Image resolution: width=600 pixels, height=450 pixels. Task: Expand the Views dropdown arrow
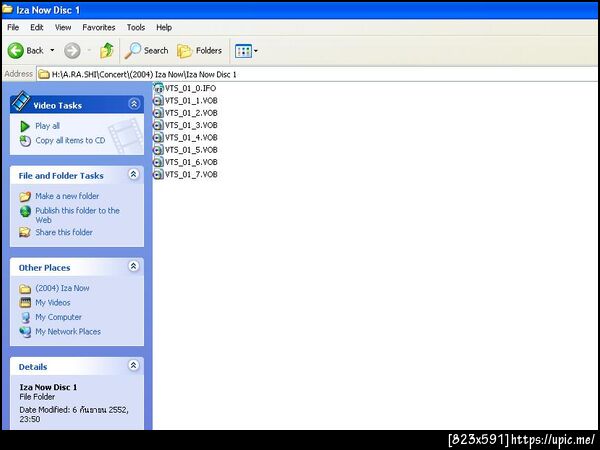click(256, 51)
